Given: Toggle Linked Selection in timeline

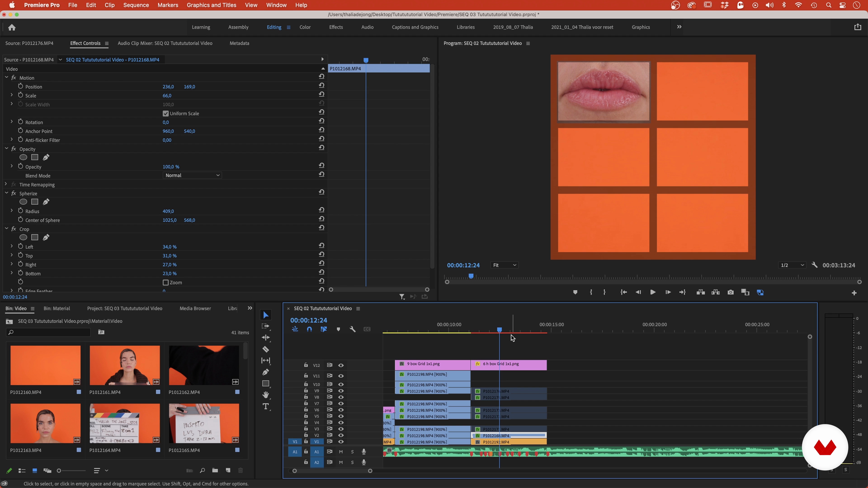Looking at the screenshot, I should coord(324,329).
